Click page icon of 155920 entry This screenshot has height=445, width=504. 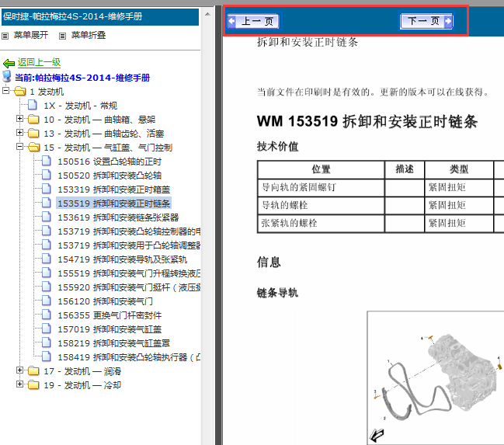click(47, 287)
